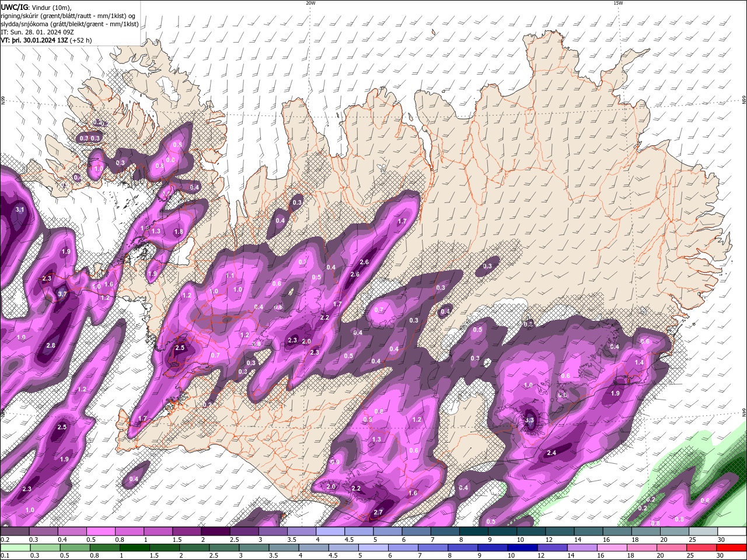This screenshot has height=560, width=747.
Task: Click the pale gray swatch above upper-row 25
Action: pos(703,531)
